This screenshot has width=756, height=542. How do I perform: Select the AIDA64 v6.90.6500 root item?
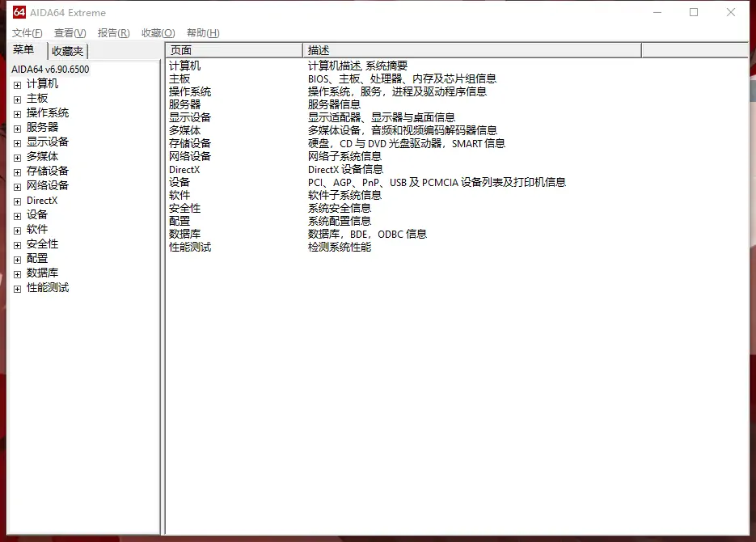click(52, 69)
